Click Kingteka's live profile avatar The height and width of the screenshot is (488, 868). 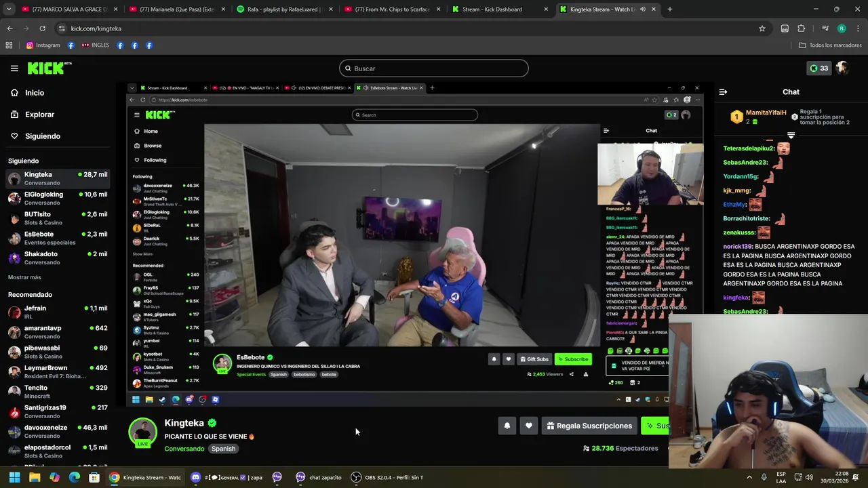pos(142,433)
